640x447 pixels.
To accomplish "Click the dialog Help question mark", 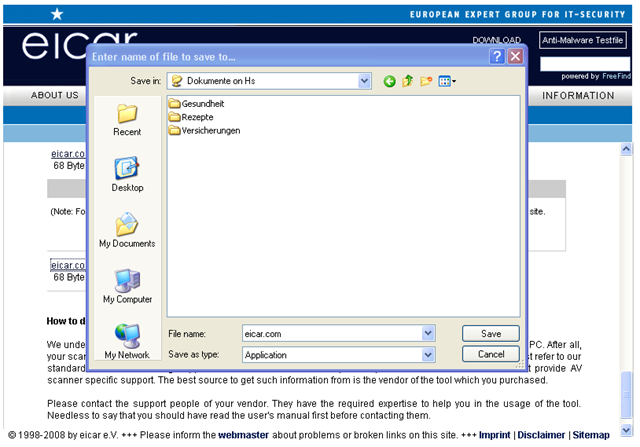I will (x=497, y=56).
